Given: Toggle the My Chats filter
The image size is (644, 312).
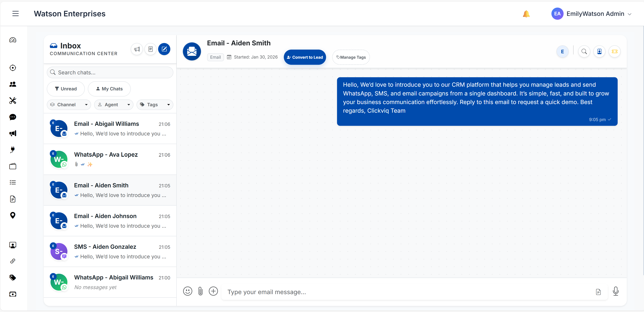Looking at the screenshot, I should (x=109, y=89).
